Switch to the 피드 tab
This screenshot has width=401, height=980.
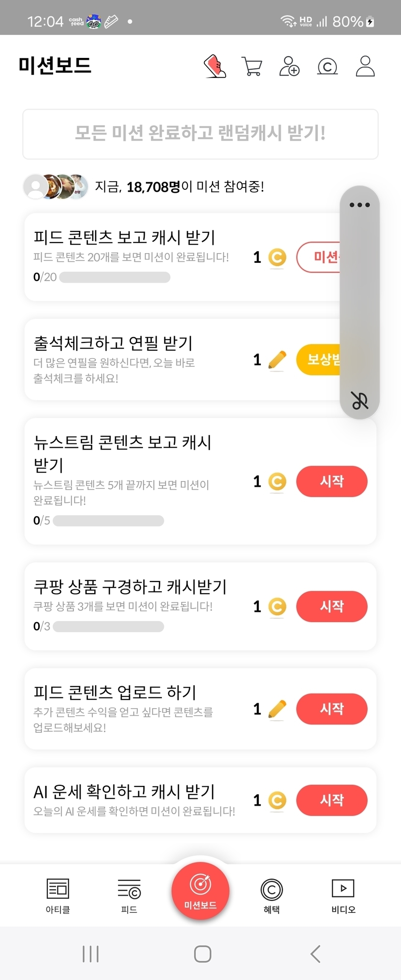129,896
